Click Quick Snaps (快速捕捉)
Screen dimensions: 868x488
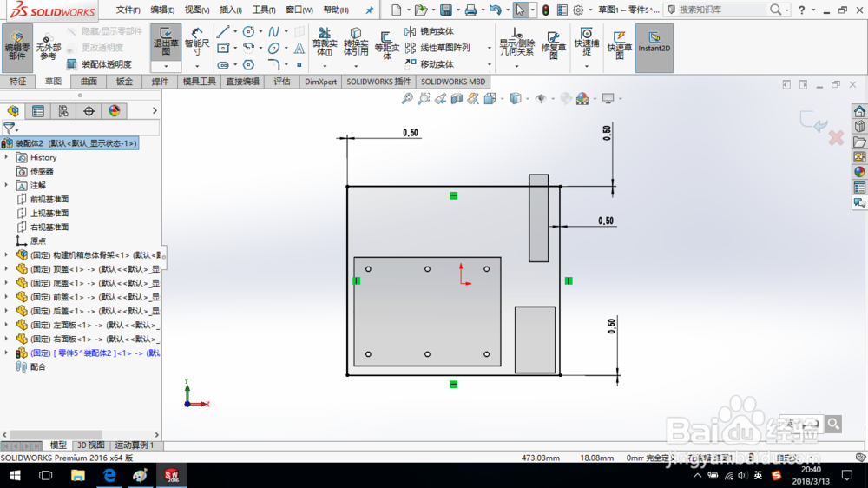pyautogui.click(x=586, y=42)
